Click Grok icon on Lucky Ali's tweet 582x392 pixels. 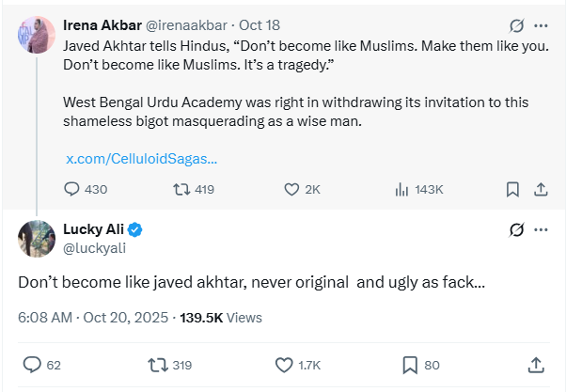point(515,229)
